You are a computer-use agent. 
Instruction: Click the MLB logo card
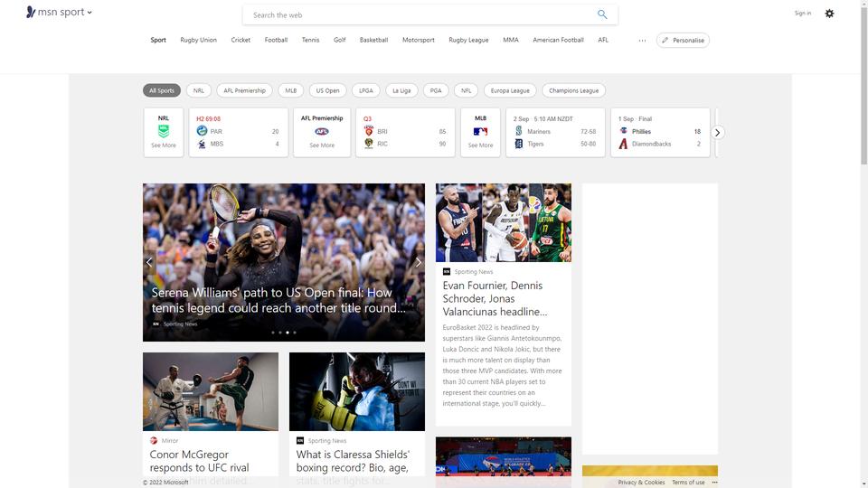pos(480,132)
